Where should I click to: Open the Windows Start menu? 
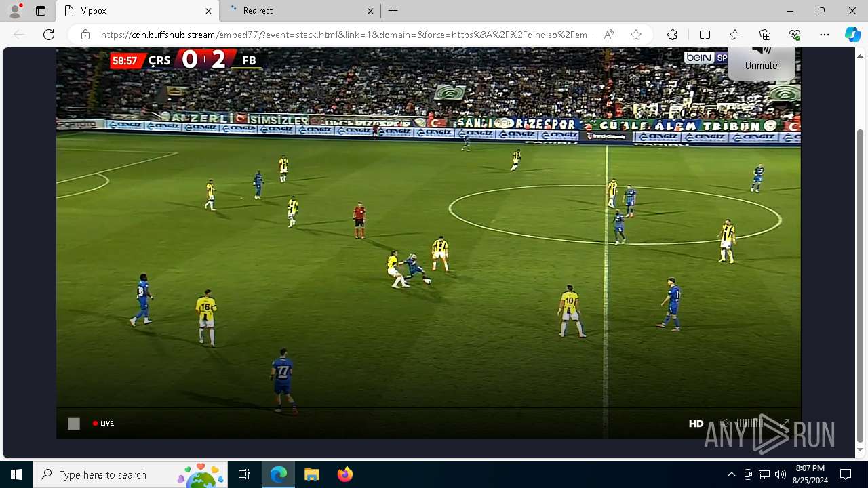(x=16, y=474)
